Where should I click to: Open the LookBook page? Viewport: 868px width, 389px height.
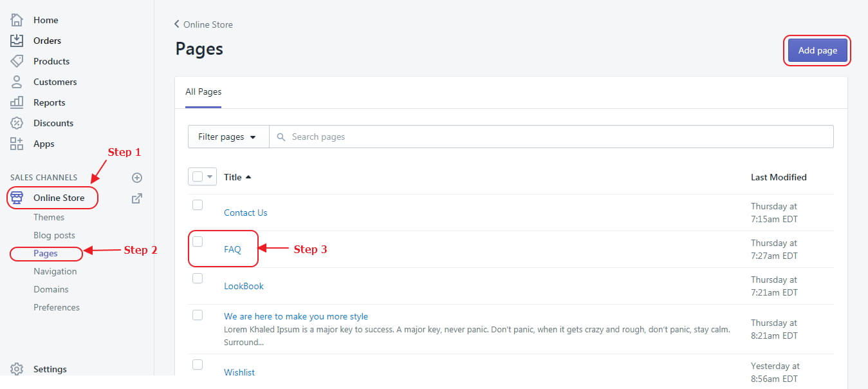coord(244,286)
